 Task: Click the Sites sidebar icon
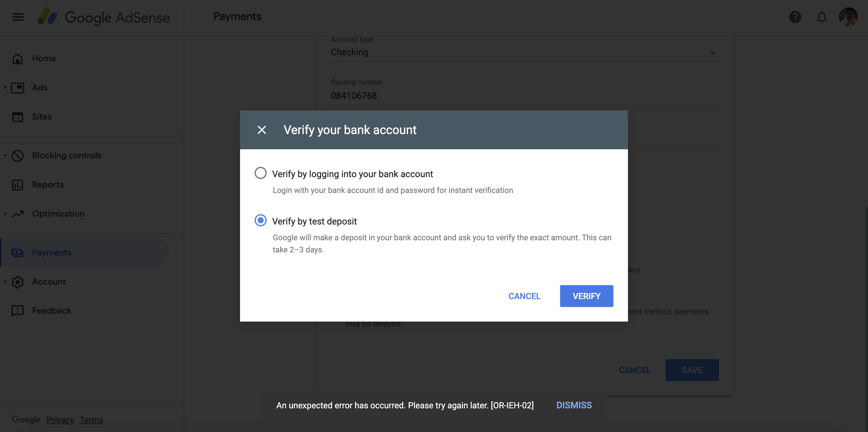pyautogui.click(x=18, y=117)
